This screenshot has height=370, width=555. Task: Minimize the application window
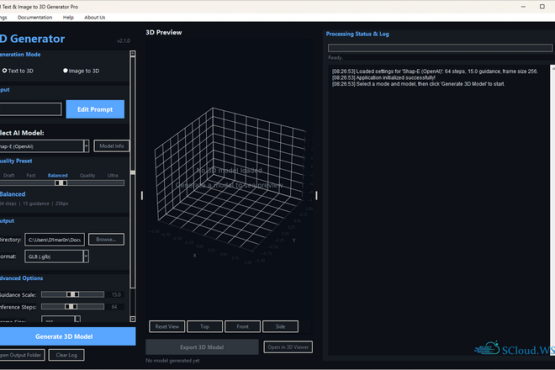point(523,6)
